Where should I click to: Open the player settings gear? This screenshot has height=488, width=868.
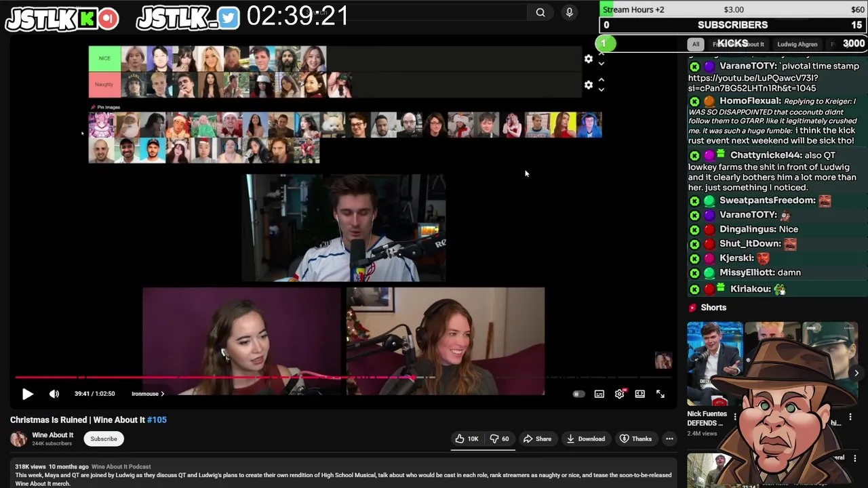pyautogui.click(x=620, y=394)
